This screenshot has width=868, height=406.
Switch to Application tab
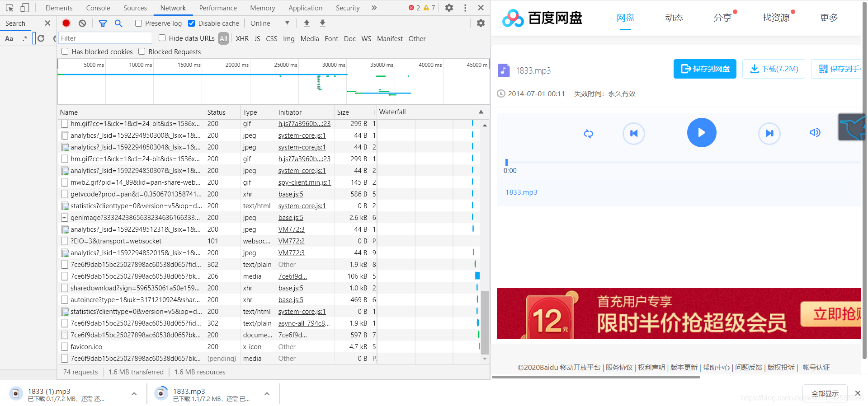pyautogui.click(x=306, y=8)
